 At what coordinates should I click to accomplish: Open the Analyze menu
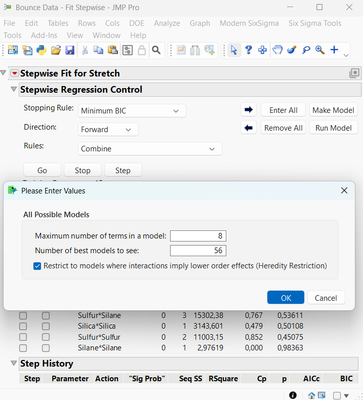[x=167, y=23]
